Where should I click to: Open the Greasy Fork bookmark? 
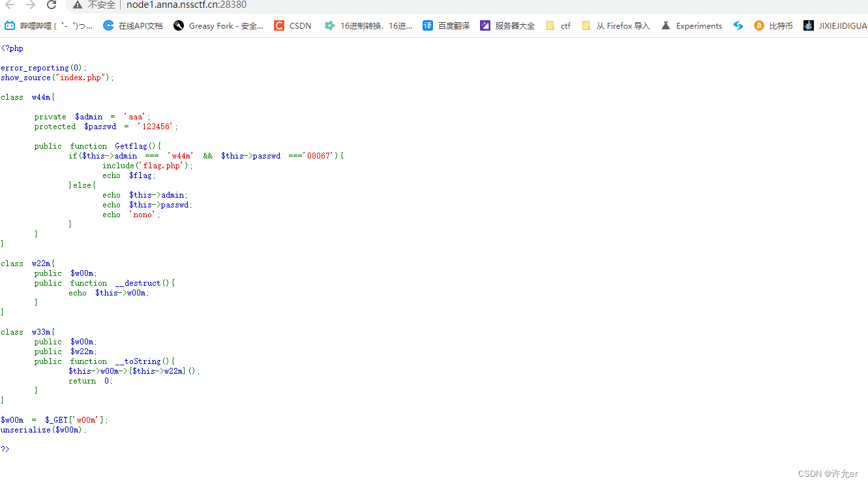218,26
